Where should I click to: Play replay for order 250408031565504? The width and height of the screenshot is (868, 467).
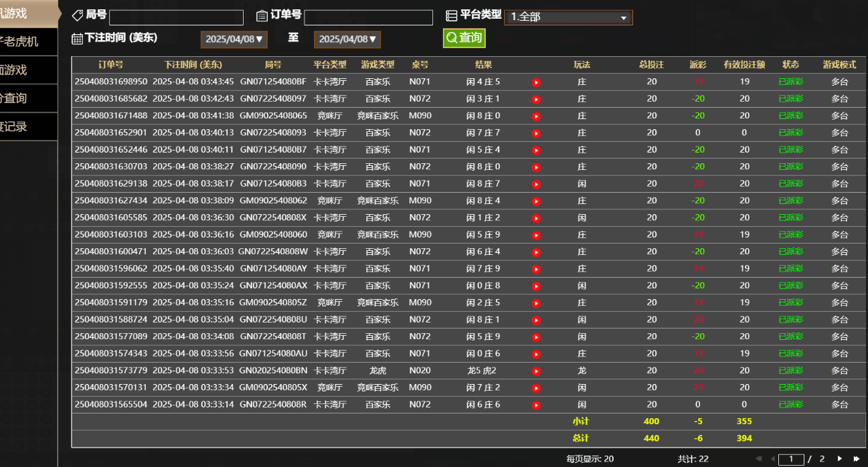pyautogui.click(x=535, y=405)
